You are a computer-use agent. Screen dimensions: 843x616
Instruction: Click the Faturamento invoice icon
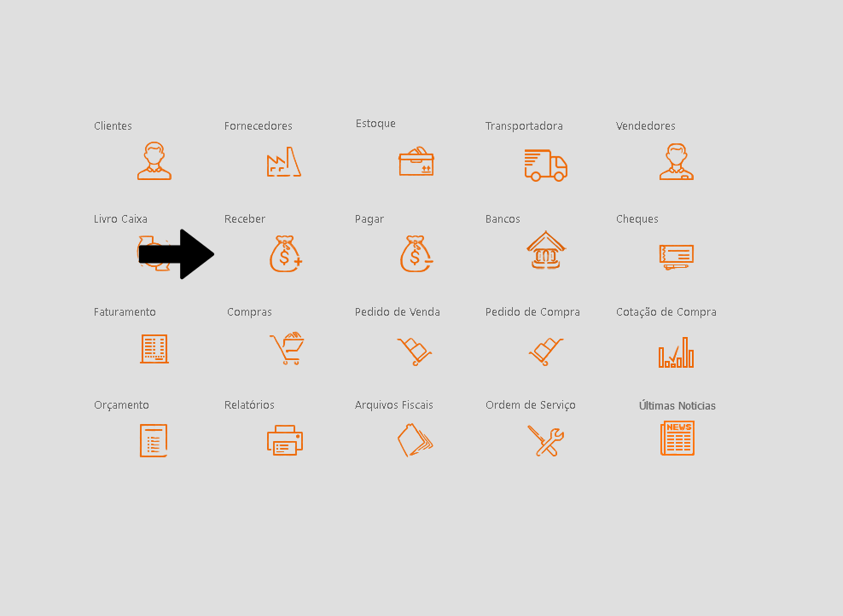coord(154,349)
